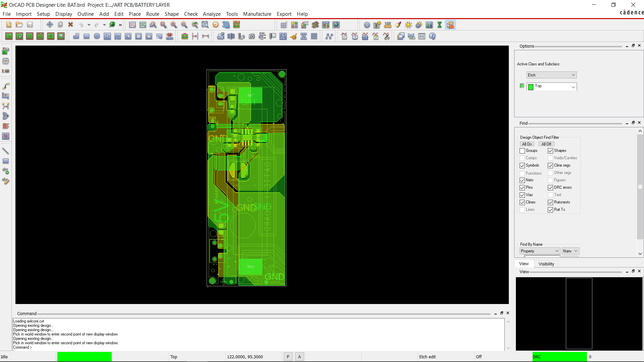This screenshot has height=362, width=644.
Task: Click the Show Element info icon
Action: tap(367, 25)
